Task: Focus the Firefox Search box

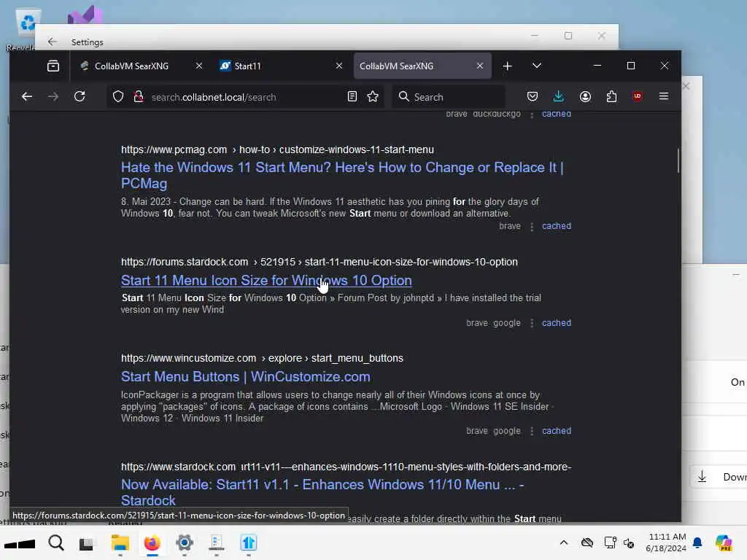Action: [x=449, y=97]
